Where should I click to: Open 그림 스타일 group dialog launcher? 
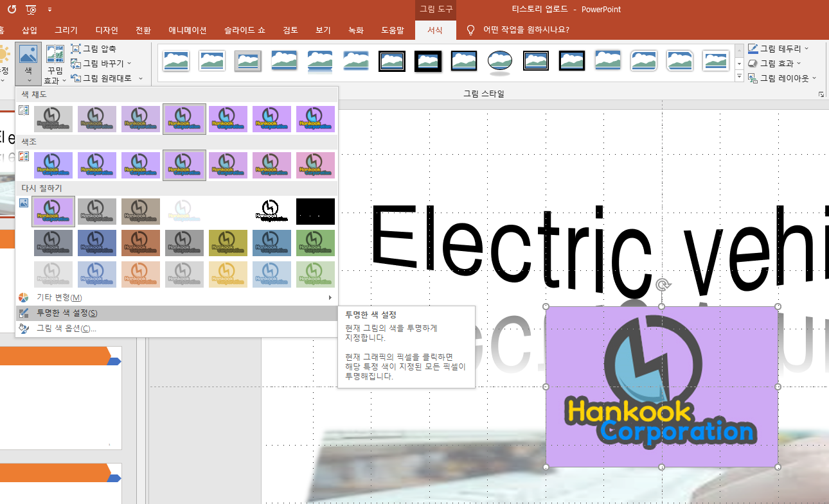[821, 94]
